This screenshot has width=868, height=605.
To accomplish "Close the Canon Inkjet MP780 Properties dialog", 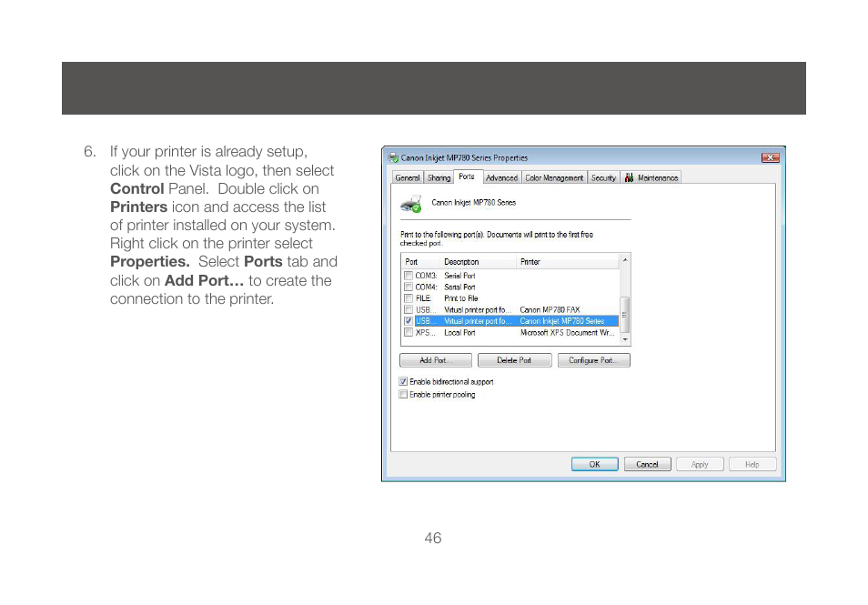I will (770, 157).
